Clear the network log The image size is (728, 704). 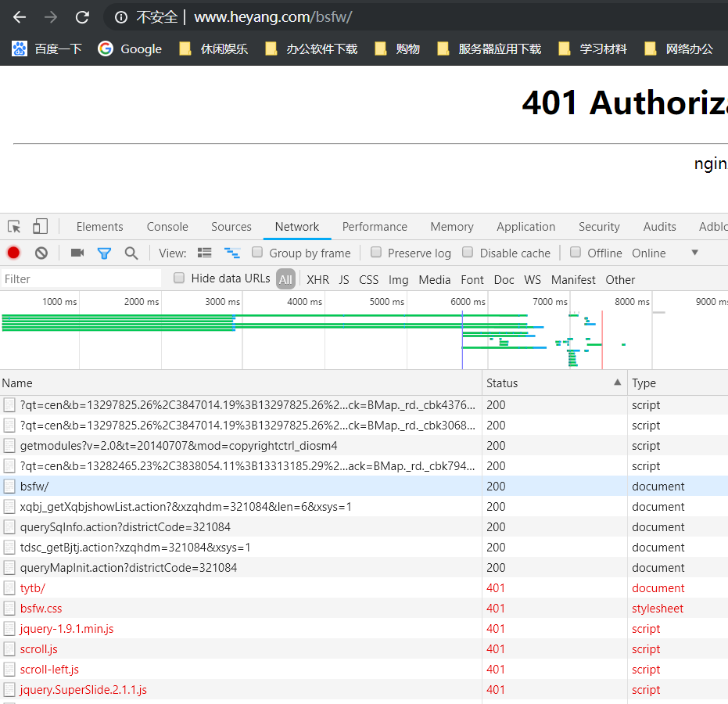point(41,253)
